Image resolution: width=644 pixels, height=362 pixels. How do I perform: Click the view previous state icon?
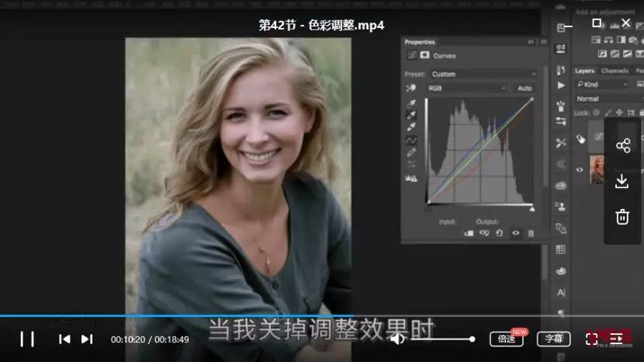(484, 233)
